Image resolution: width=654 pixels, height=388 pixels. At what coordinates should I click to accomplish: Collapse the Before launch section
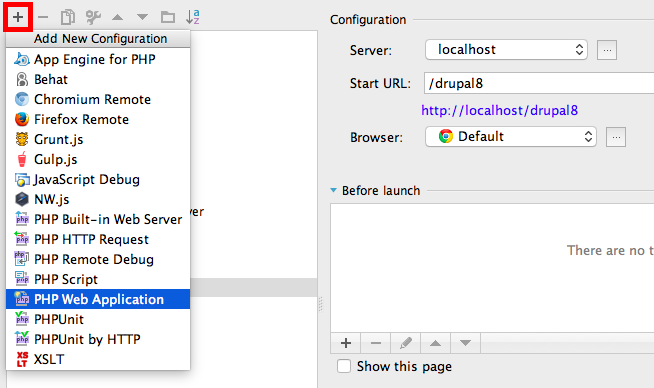coord(333,190)
